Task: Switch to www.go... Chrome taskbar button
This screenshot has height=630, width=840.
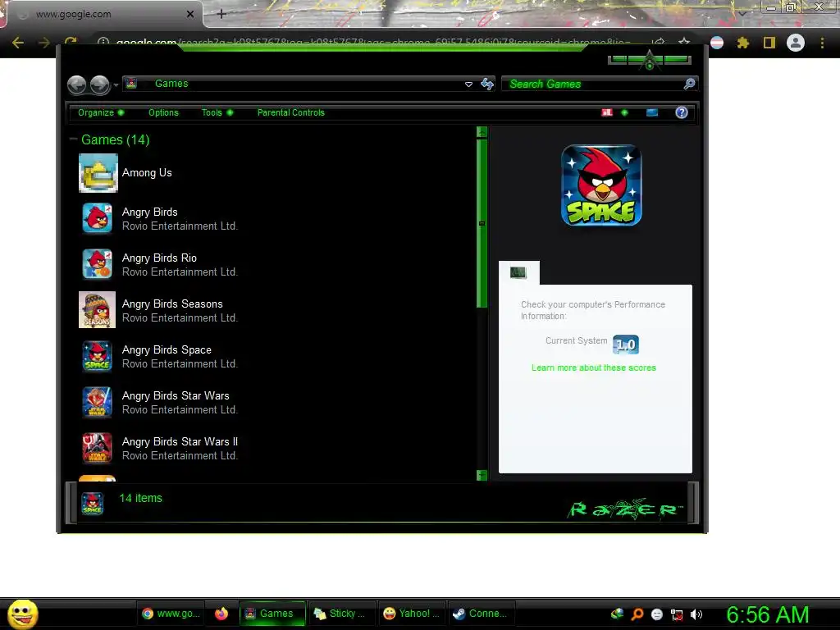Action: click(x=171, y=614)
